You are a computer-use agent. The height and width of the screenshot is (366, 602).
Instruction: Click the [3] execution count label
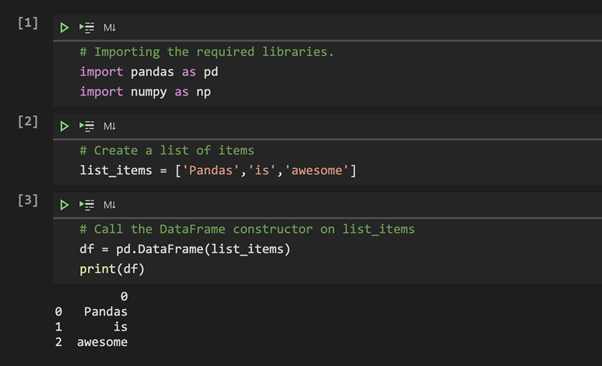pyautogui.click(x=28, y=200)
